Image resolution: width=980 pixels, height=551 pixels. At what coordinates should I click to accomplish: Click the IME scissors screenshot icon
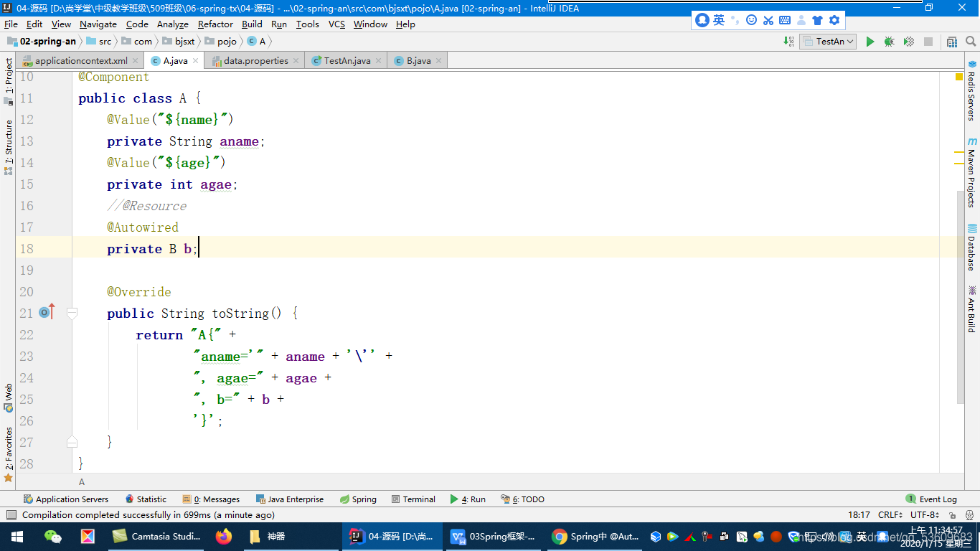tap(768, 20)
